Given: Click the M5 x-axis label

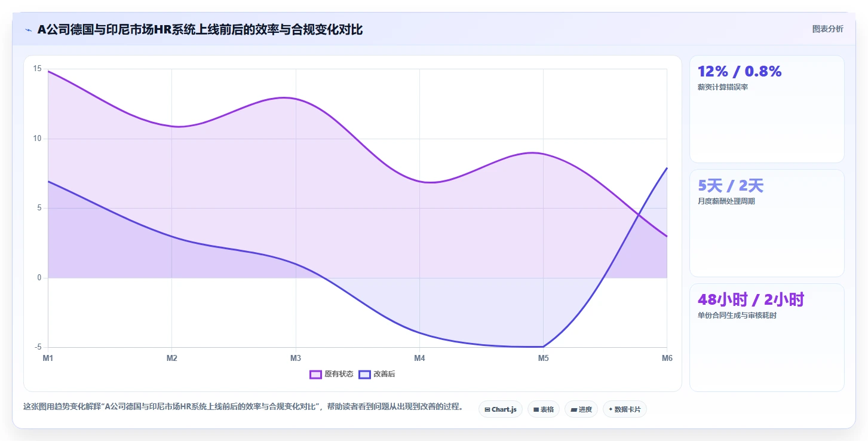Looking at the screenshot, I should click(543, 359).
